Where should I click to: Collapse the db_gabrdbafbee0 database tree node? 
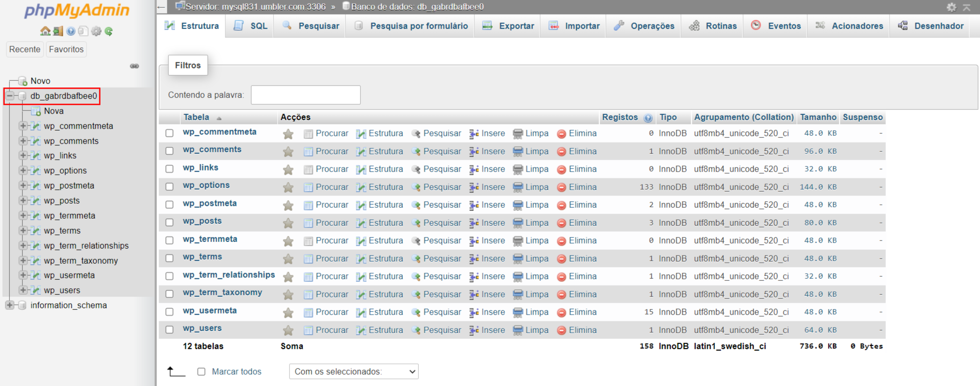pyautogui.click(x=10, y=96)
